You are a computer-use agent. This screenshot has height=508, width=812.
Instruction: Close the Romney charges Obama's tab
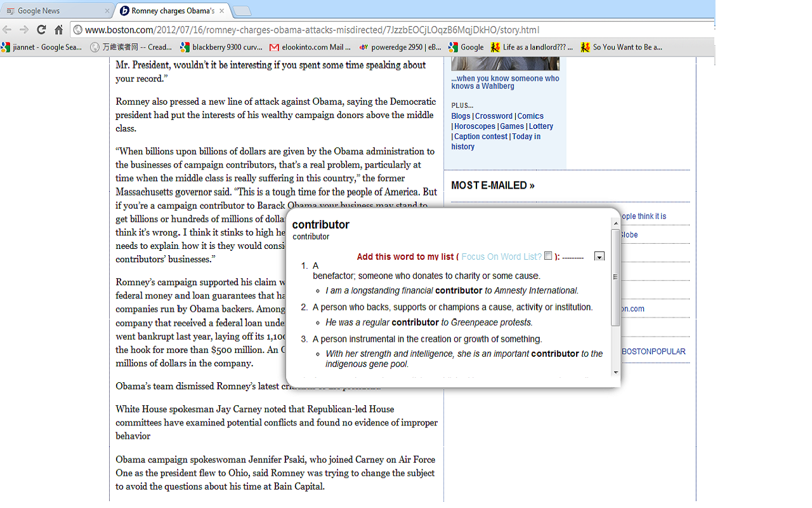point(221,11)
